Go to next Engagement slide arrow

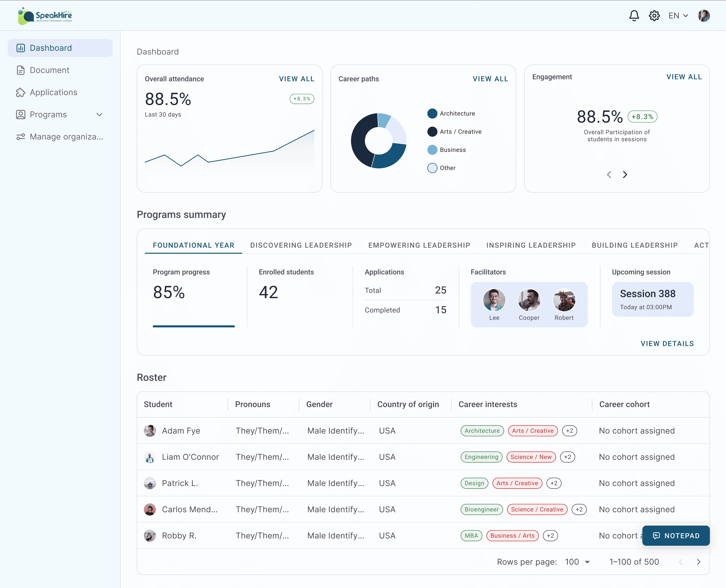click(625, 174)
